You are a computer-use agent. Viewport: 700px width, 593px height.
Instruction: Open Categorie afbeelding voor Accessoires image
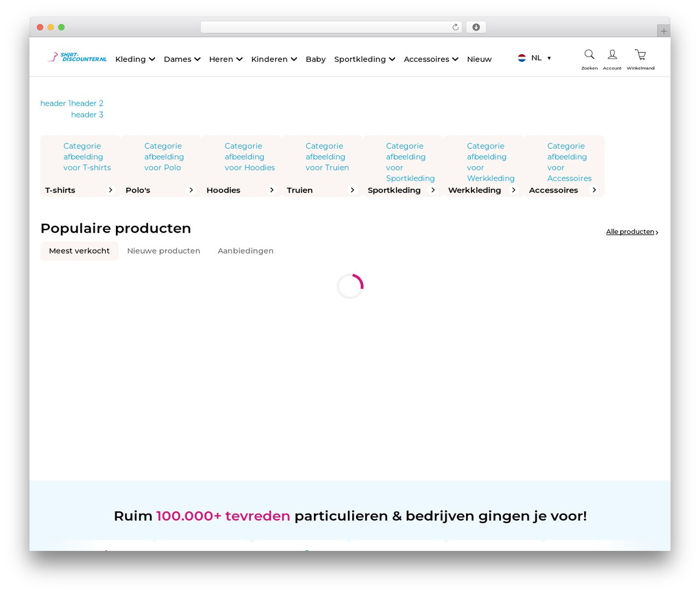569,162
